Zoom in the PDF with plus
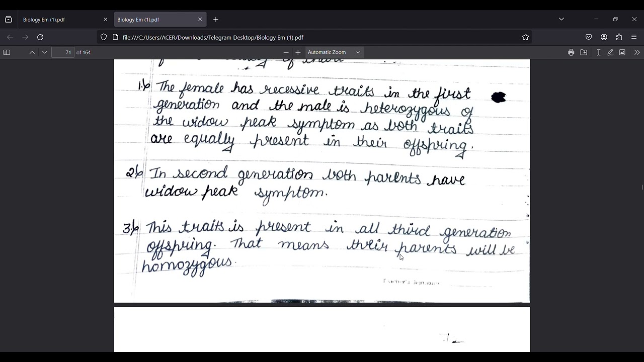Viewport: 644px width, 362px height. [x=298, y=52]
